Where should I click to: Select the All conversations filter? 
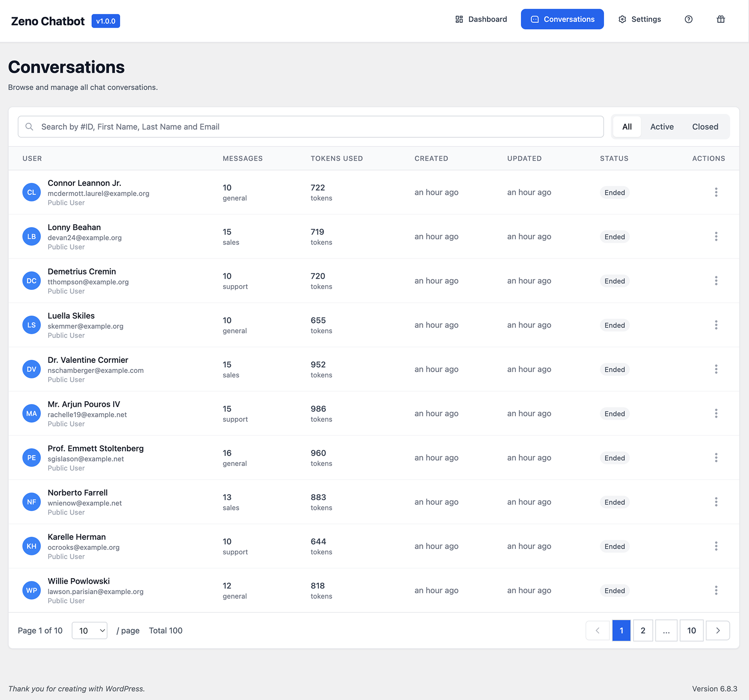click(x=627, y=127)
